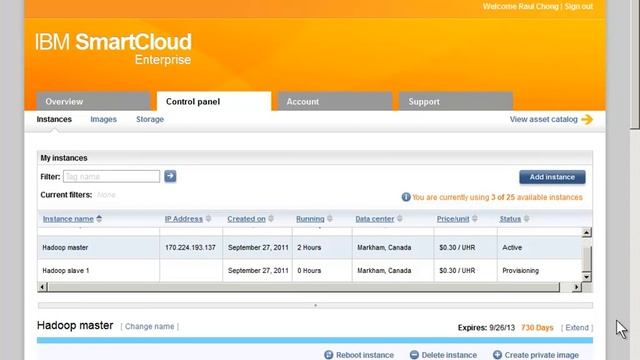The image size is (640, 360).
Task: Focus the Tag name filter field
Action: [x=111, y=176]
